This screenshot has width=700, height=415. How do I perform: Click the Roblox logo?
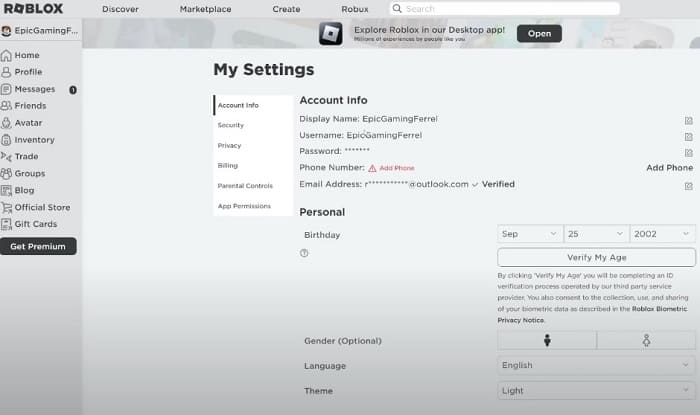pos(33,8)
